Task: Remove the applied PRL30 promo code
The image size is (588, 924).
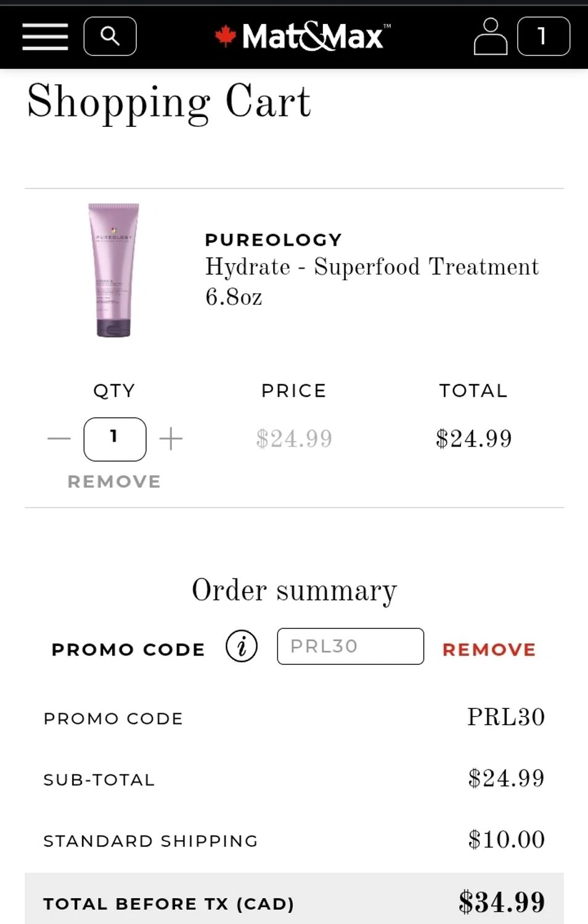Action: point(489,649)
